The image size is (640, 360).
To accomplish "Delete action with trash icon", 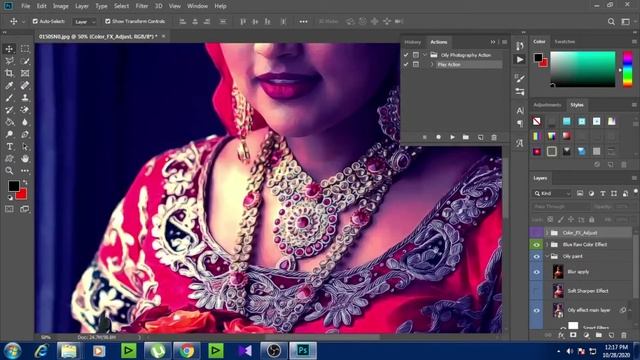I will 494,138.
